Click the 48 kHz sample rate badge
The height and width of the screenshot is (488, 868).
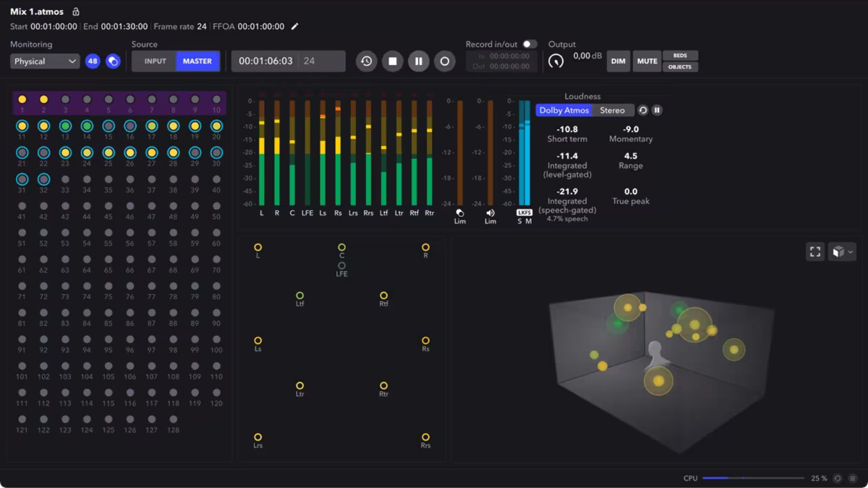(x=93, y=61)
